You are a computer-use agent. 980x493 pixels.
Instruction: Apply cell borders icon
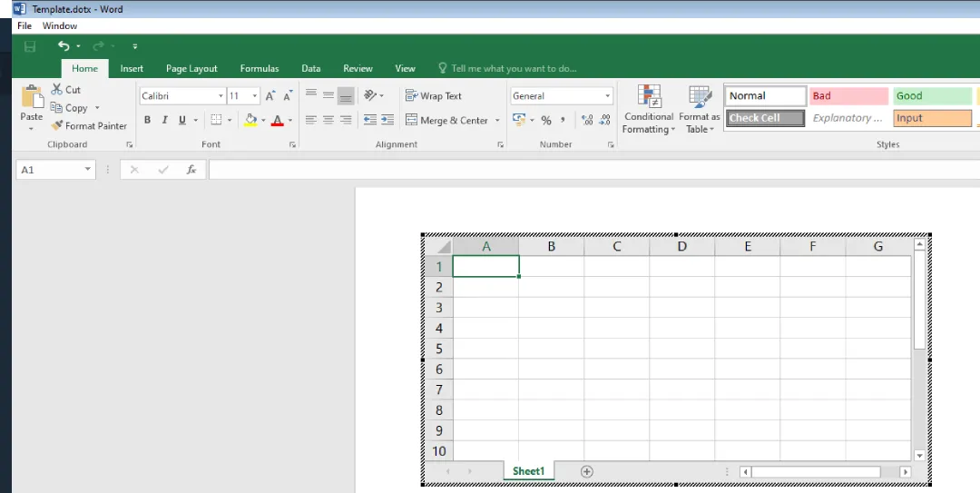tap(216, 120)
